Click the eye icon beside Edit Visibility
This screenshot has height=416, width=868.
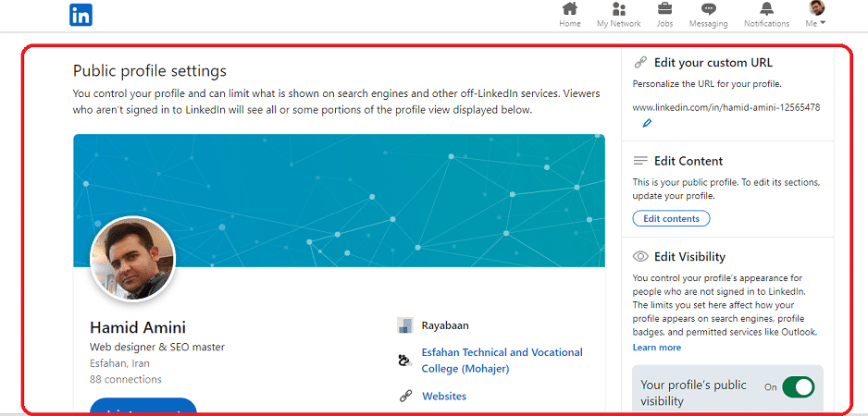point(640,257)
